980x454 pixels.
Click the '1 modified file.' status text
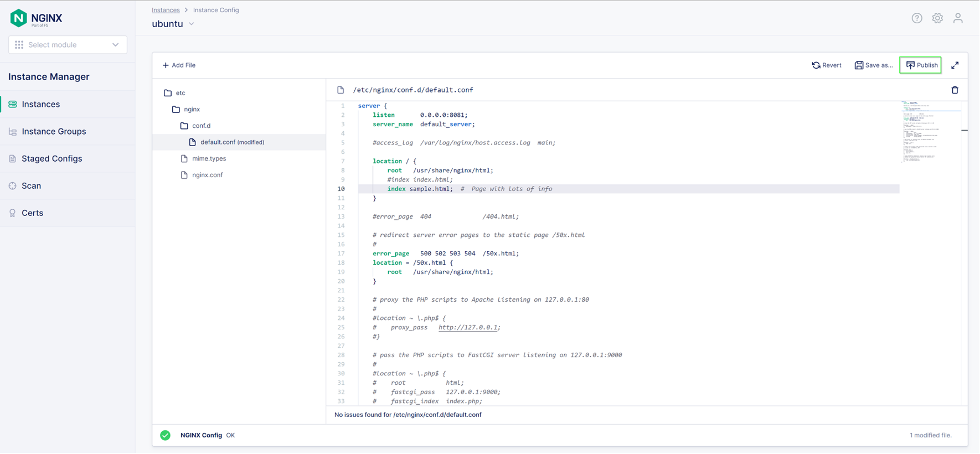[931, 435]
